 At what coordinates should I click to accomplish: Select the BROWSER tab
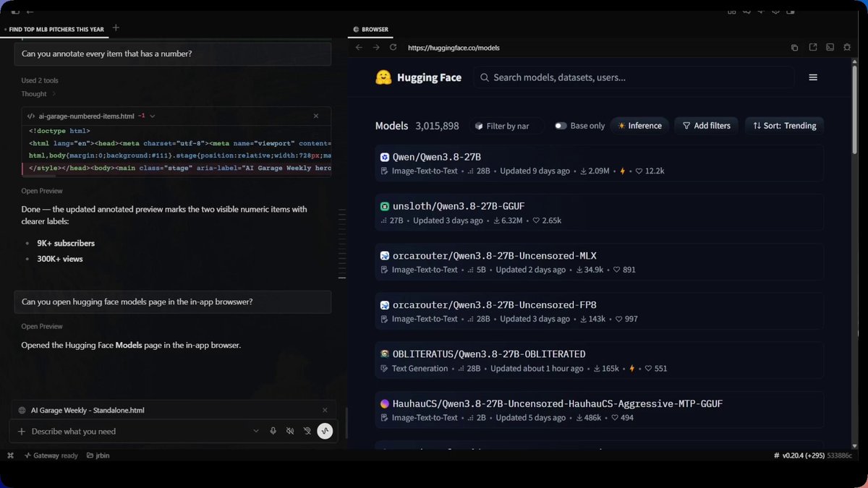click(x=371, y=30)
